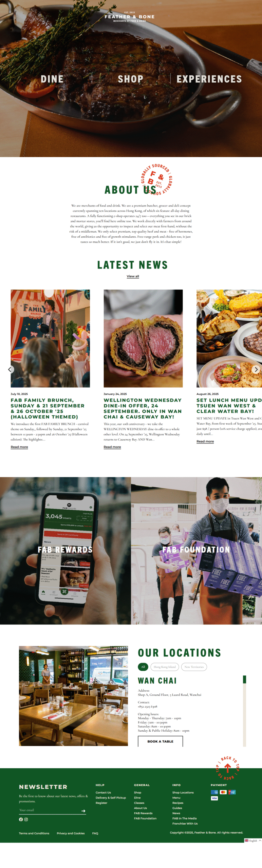The width and height of the screenshot is (262, 868).
Task: Open the Wellington Wednesday article thumbnail
Action: 143,338
